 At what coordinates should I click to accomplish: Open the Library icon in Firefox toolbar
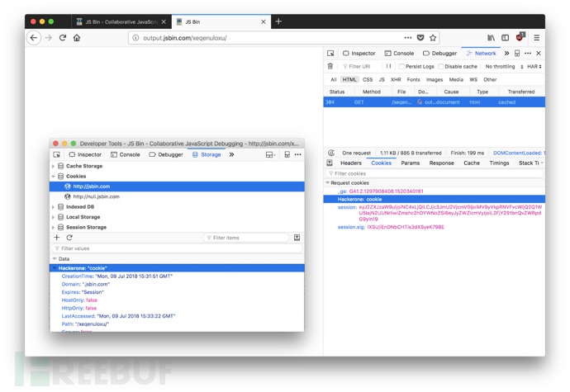pyautogui.click(x=491, y=38)
